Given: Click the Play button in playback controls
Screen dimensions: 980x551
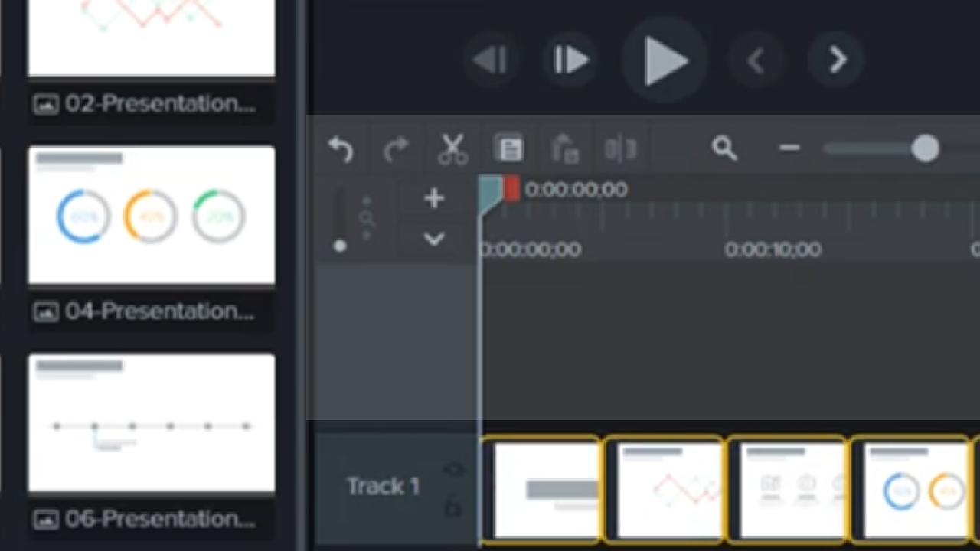Looking at the screenshot, I should [x=664, y=60].
